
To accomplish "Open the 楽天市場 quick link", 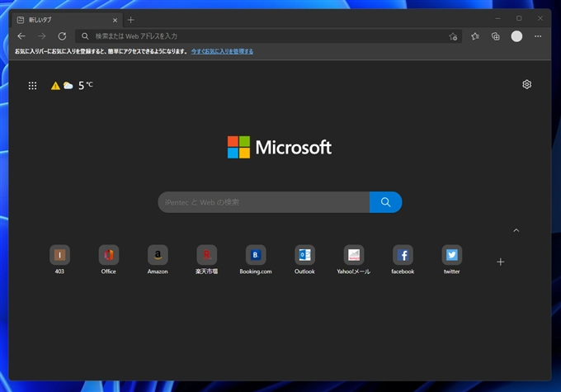I will (x=206, y=260).
